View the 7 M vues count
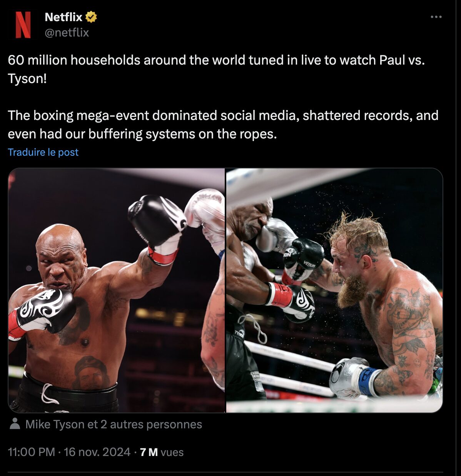Image resolution: width=461 pixels, height=476 pixels. pos(162,452)
